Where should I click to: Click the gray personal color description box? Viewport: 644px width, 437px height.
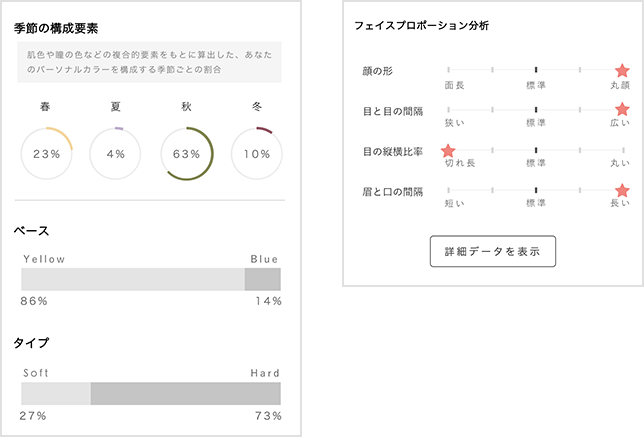click(x=151, y=62)
